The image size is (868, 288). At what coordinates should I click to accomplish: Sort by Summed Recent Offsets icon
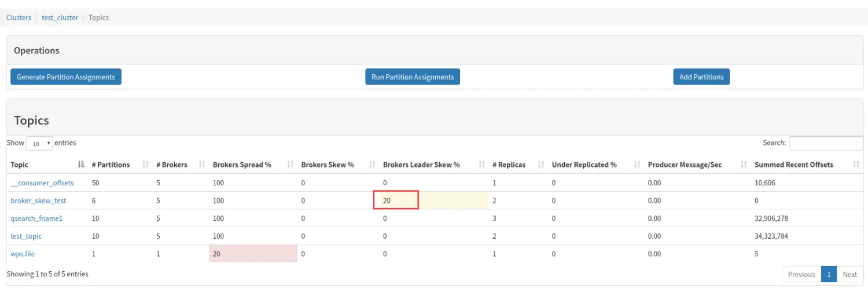(856, 165)
